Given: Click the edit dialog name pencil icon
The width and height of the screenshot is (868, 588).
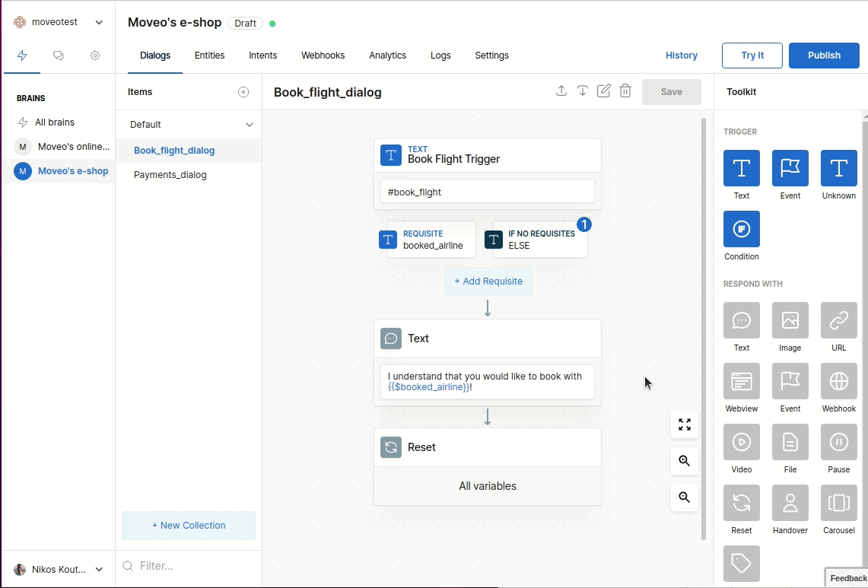Looking at the screenshot, I should coord(604,91).
